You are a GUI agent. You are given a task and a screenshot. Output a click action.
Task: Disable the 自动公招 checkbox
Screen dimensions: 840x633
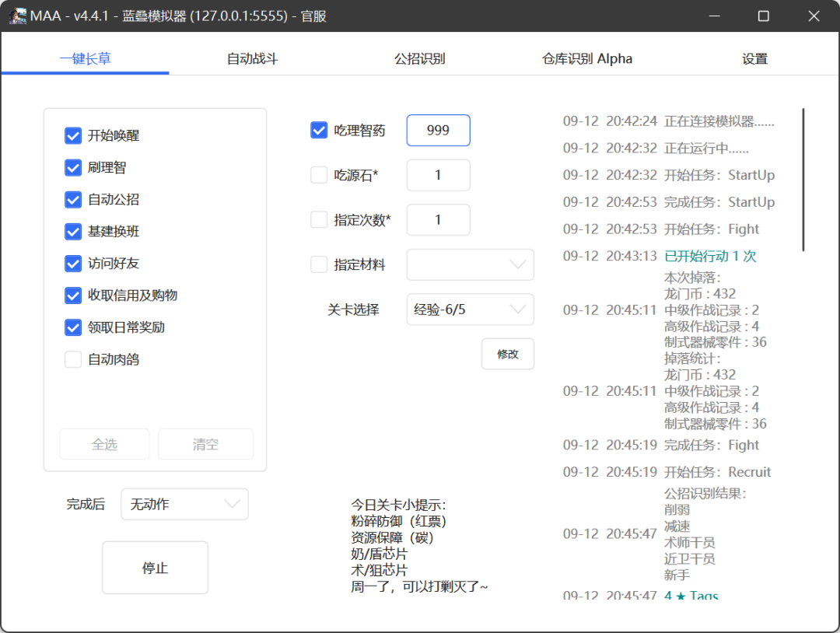73,200
